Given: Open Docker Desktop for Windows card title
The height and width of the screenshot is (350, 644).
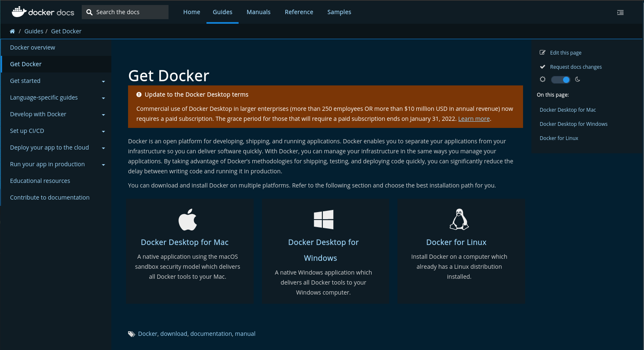Looking at the screenshot, I should [x=323, y=250].
